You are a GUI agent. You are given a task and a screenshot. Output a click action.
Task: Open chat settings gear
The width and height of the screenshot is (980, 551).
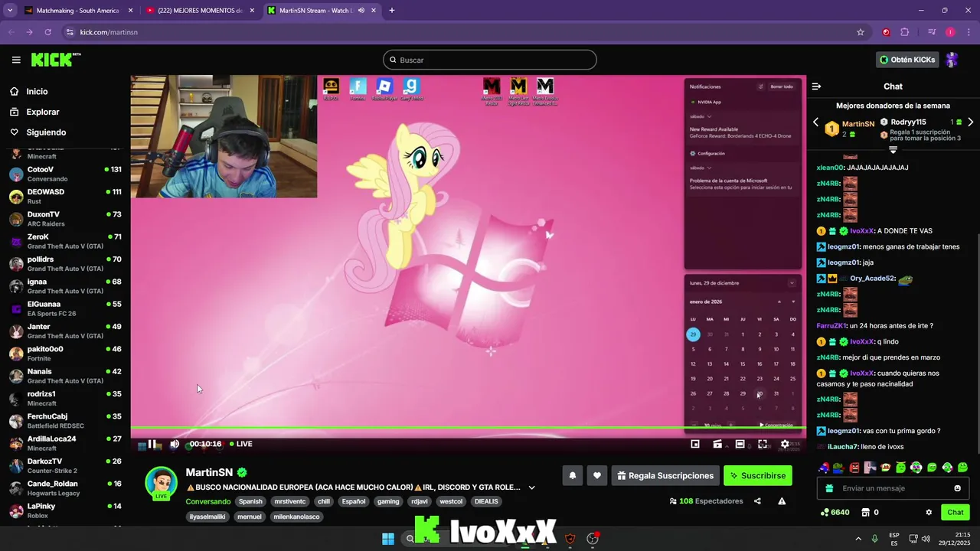(x=929, y=512)
